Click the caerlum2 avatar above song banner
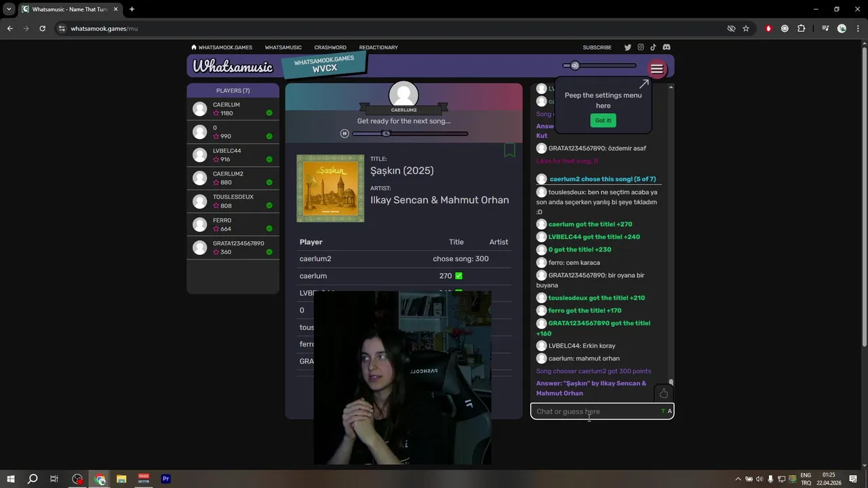The height and width of the screenshot is (488, 868). pos(403,96)
